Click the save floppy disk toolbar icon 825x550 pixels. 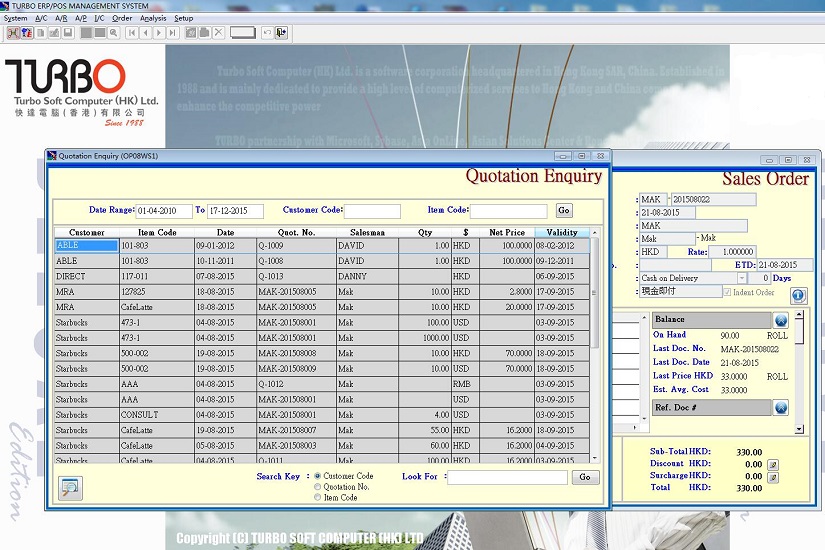[x=68, y=33]
